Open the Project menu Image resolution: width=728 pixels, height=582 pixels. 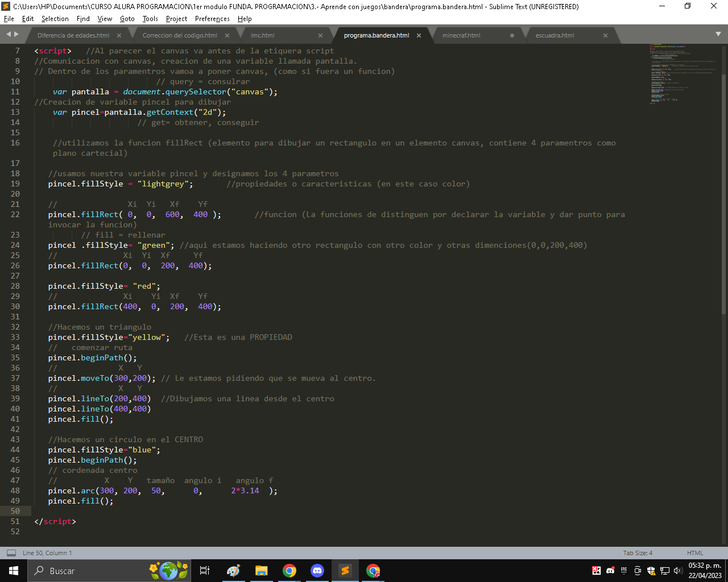(x=176, y=19)
